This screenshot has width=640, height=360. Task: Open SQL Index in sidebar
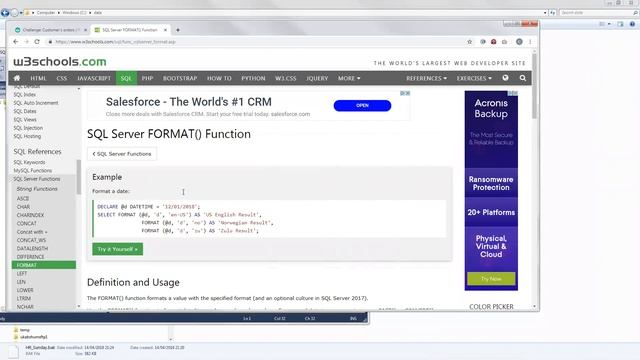pyautogui.click(x=24, y=94)
